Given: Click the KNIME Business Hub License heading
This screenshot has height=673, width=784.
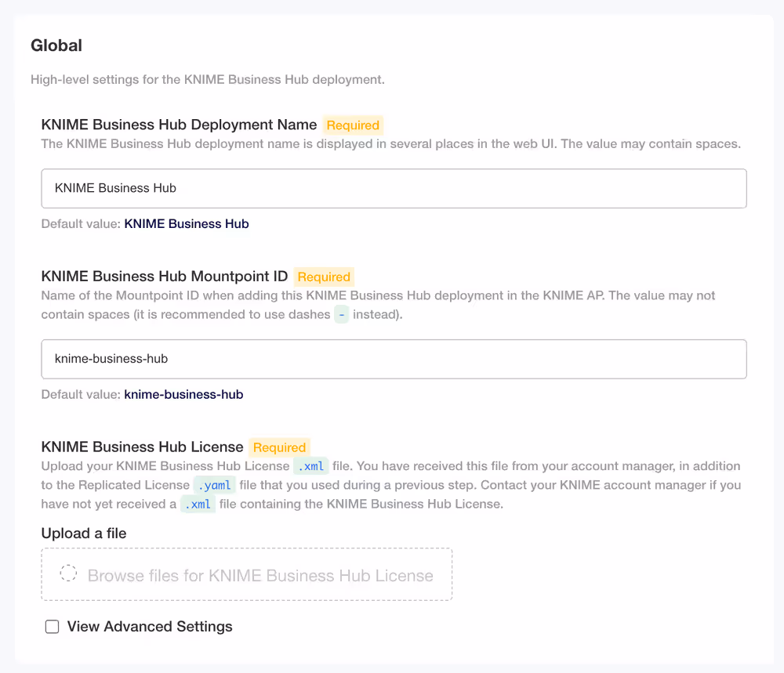Looking at the screenshot, I should click(141, 447).
